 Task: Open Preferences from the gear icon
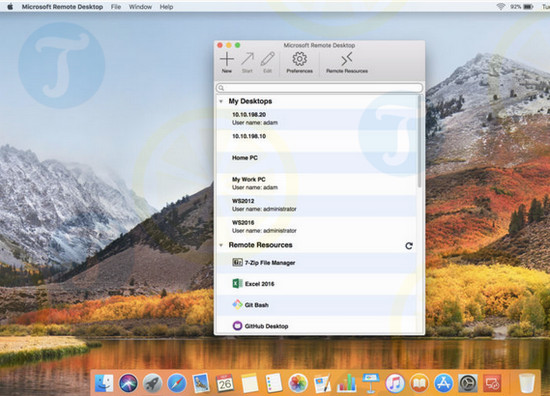(299, 62)
